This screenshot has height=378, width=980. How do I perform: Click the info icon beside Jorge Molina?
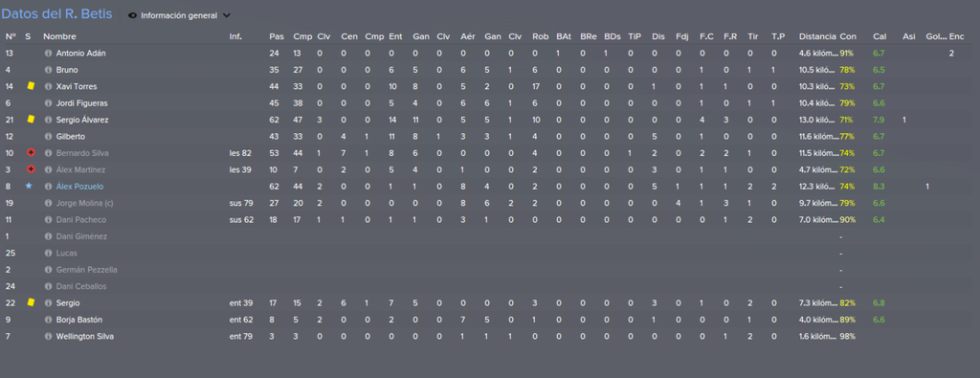pyautogui.click(x=48, y=203)
